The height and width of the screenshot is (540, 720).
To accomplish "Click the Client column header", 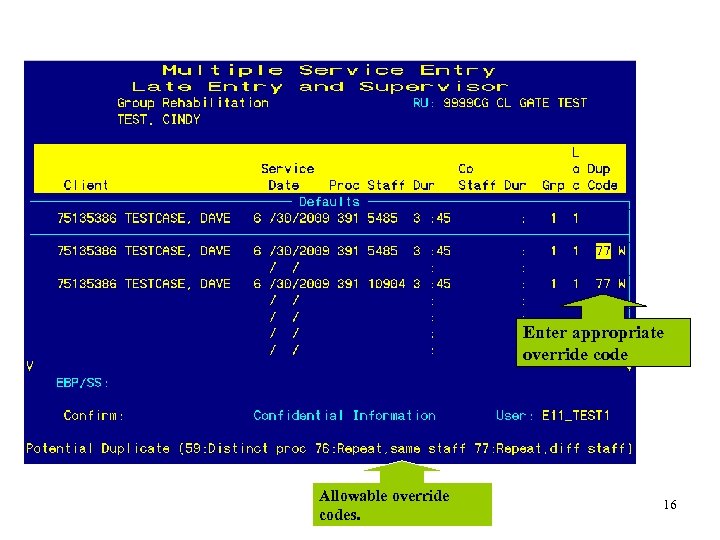I will (86, 185).
